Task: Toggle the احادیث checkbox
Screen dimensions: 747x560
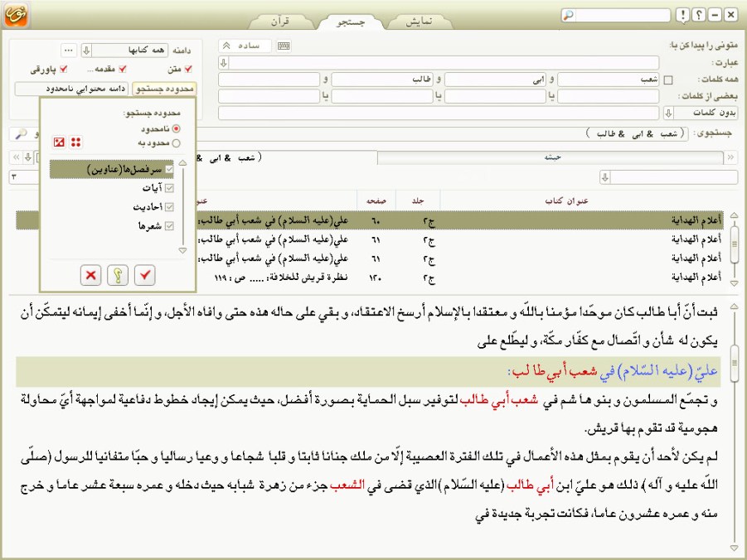Action: point(169,207)
